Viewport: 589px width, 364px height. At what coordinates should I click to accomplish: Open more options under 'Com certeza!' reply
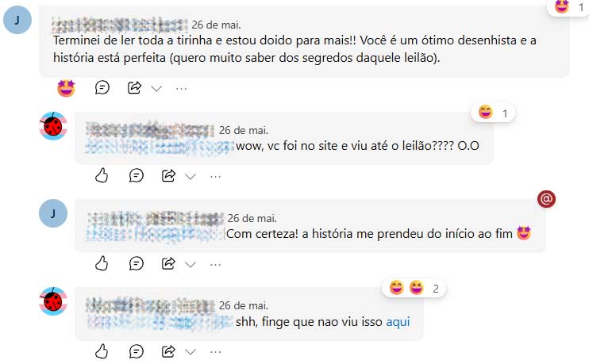pyautogui.click(x=216, y=265)
